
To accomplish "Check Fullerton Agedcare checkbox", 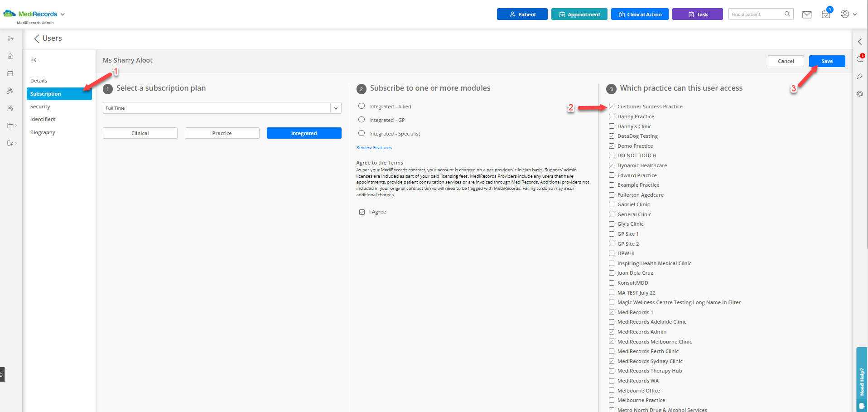I will pos(612,195).
